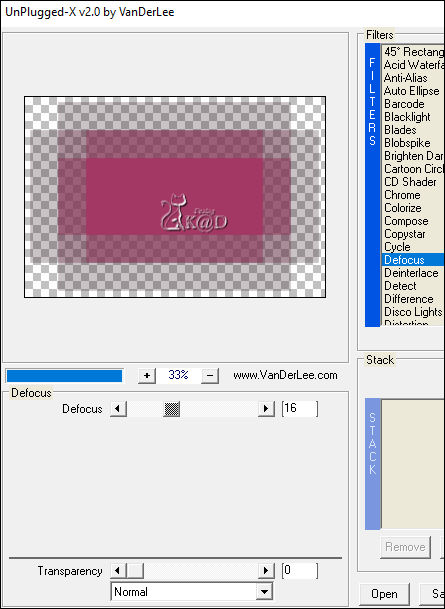Zoom in with the plus button
445x609 pixels.
coord(147,376)
